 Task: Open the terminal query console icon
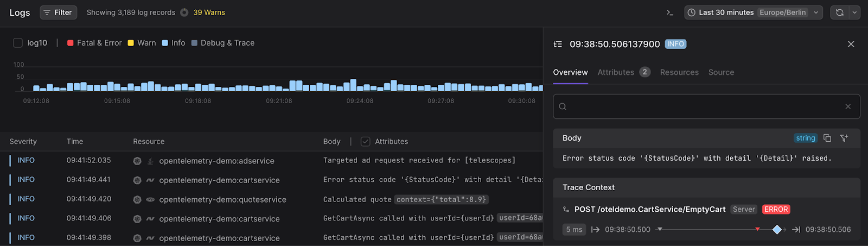pos(670,12)
